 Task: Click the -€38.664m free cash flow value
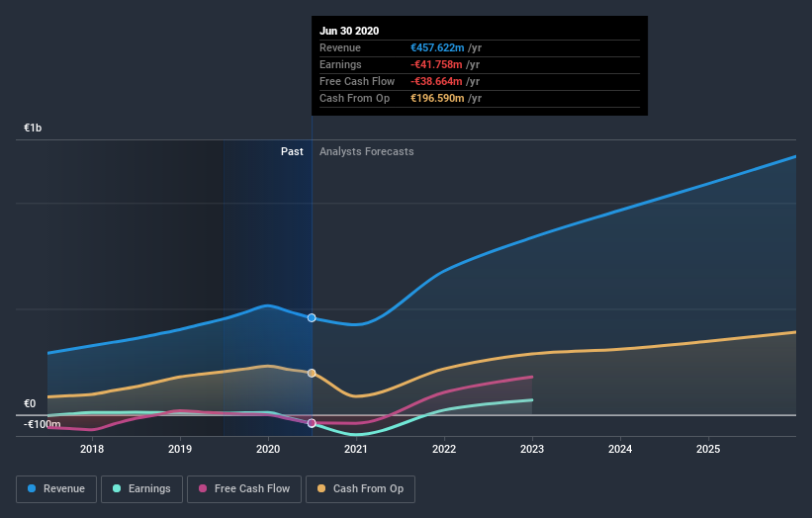436,81
